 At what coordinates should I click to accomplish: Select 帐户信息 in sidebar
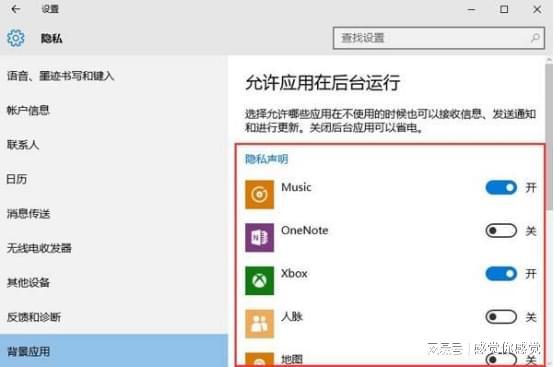[x=28, y=110]
